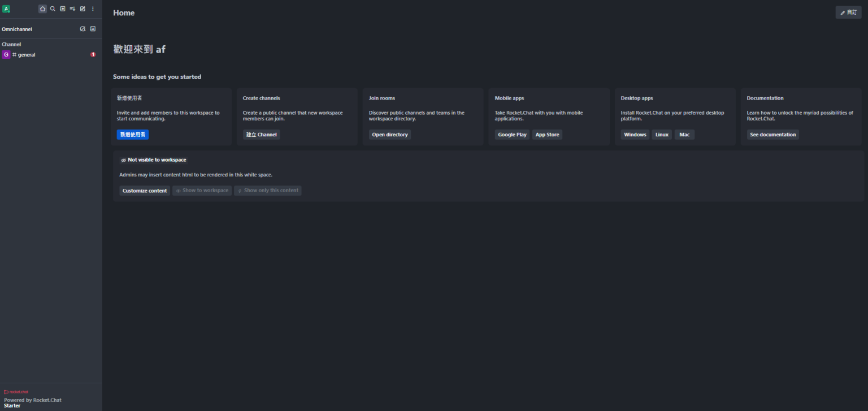Toggle Omnichannel queue availability icon
Image resolution: width=868 pixels, height=411 pixels.
tap(83, 29)
